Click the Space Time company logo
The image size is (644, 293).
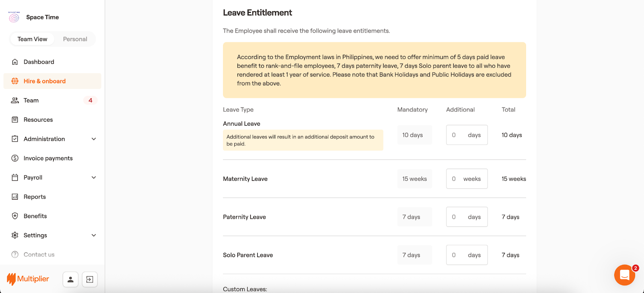point(14,17)
